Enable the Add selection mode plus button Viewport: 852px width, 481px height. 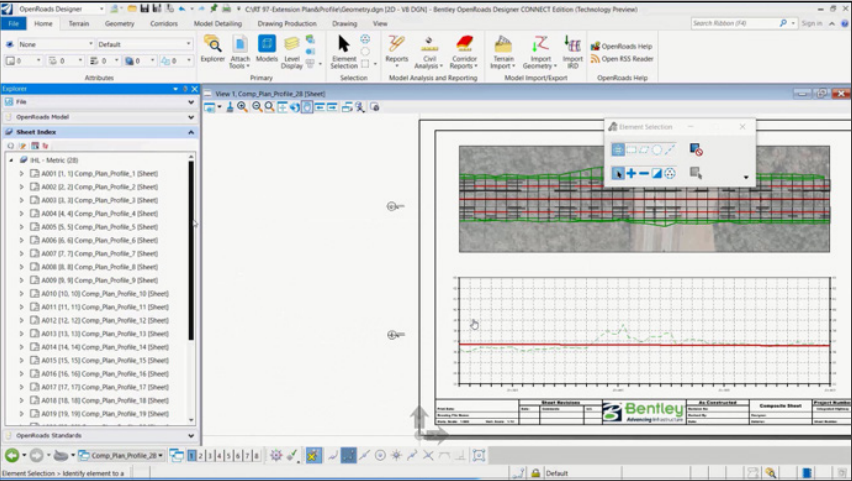[x=631, y=173]
